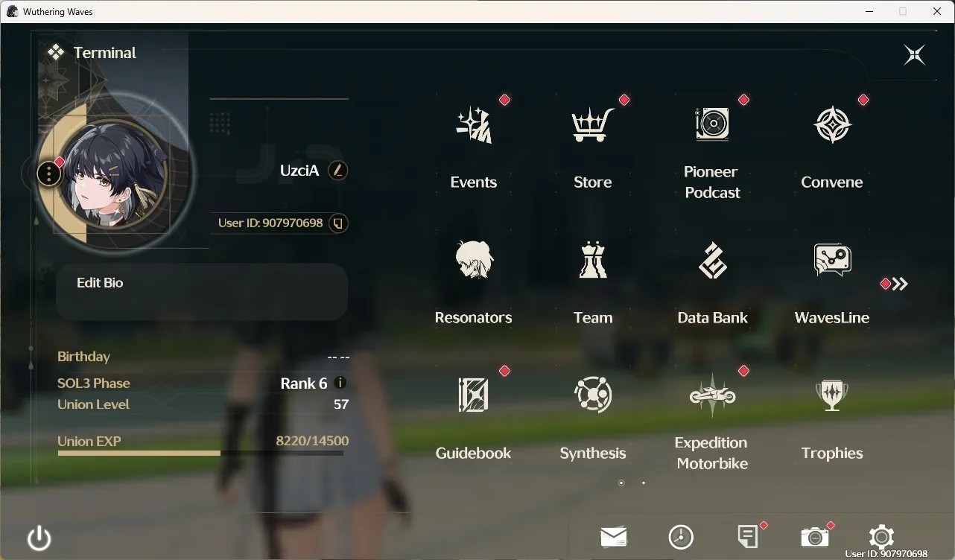Expand to next menu page with double-chevron

(x=900, y=284)
